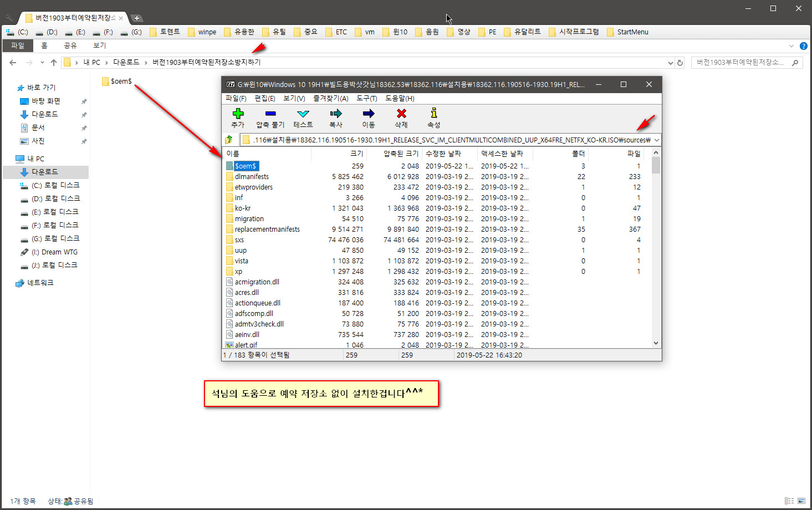Click the refresh button beside address bar
The height and width of the screenshot is (510, 812).
680,63
